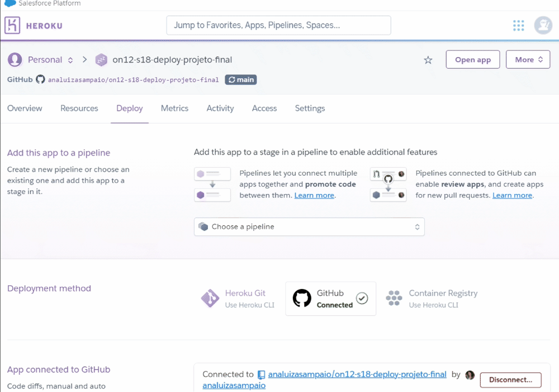Favorite the app with the star icon
The image size is (559, 392).
pos(428,60)
